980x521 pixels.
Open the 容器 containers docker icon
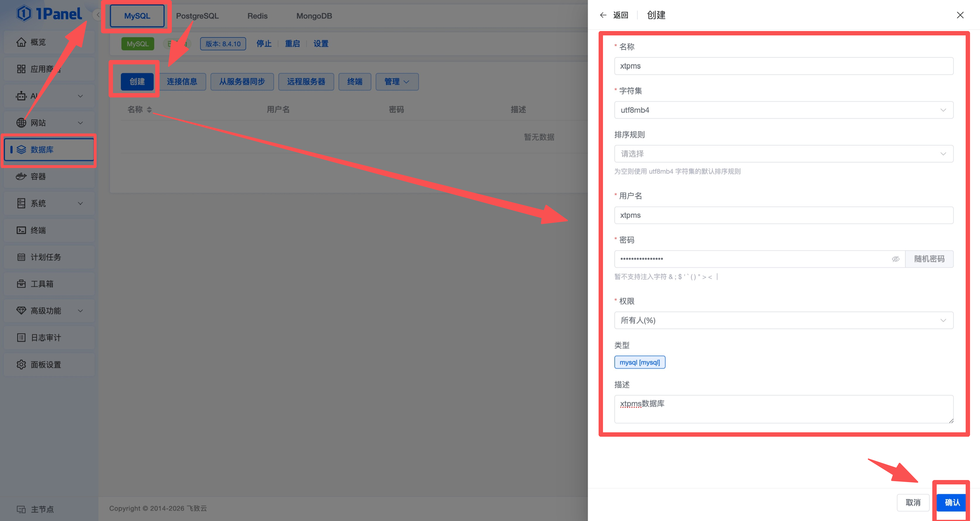pos(21,176)
